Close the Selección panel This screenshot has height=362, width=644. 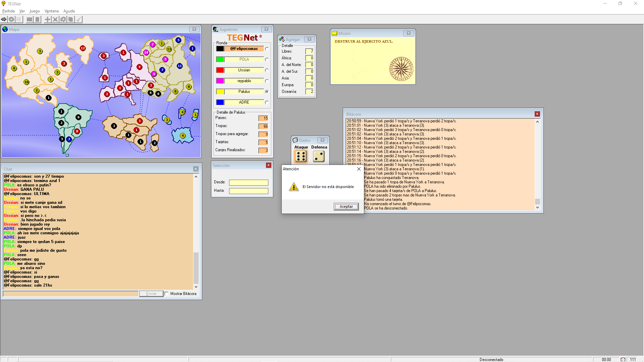pos(268,165)
